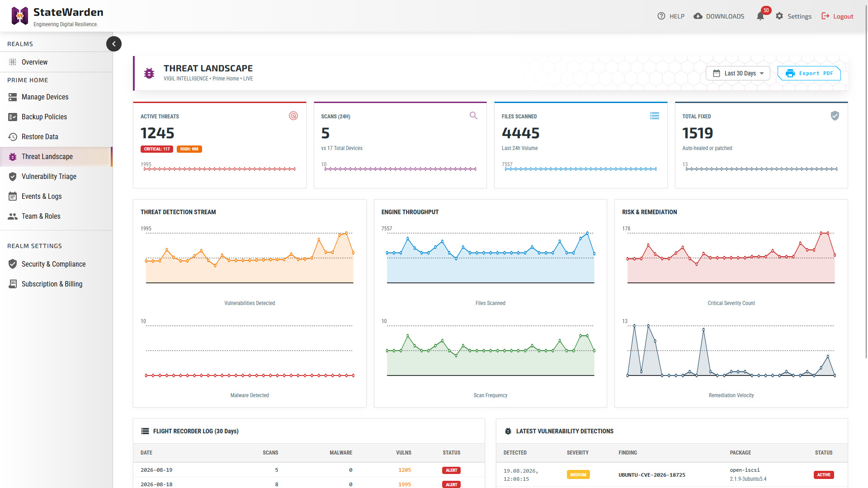Screen dimensions: 868x488
Task: Click the Threat Landscape header bug icon
Action: (149, 73)
